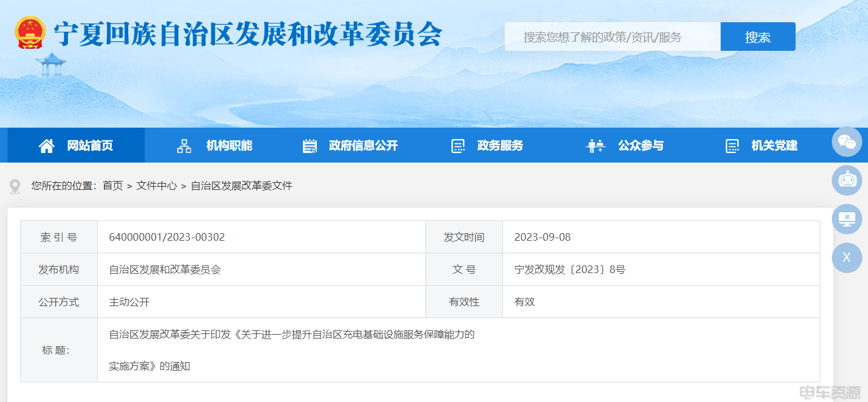Click the document icon beside 政务服务
This screenshot has height=402, width=868.
pyautogui.click(x=458, y=146)
